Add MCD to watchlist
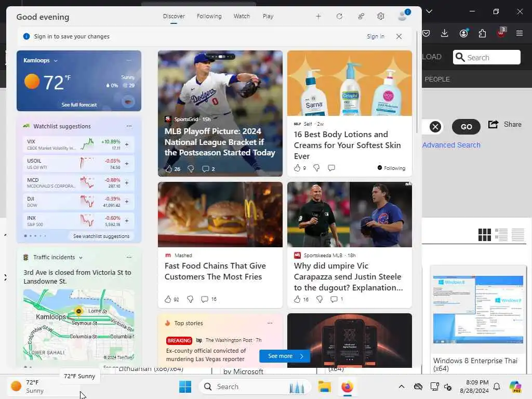 pos(127,182)
